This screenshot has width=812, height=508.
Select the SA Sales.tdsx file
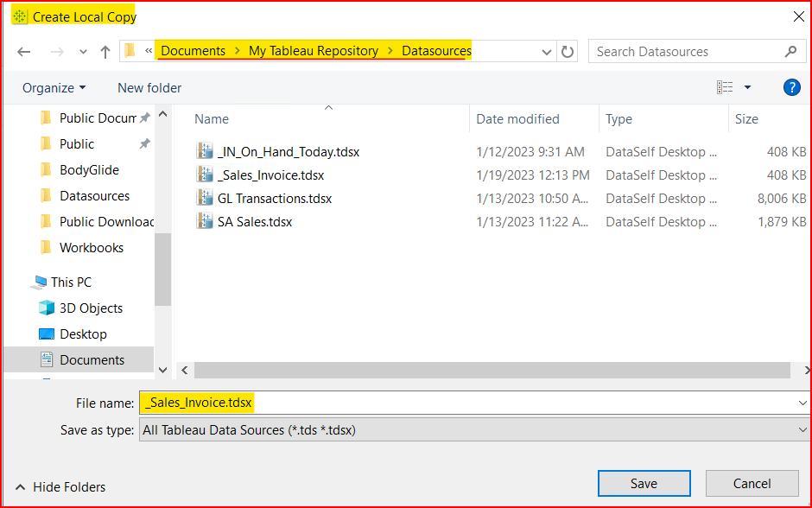[x=254, y=222]
